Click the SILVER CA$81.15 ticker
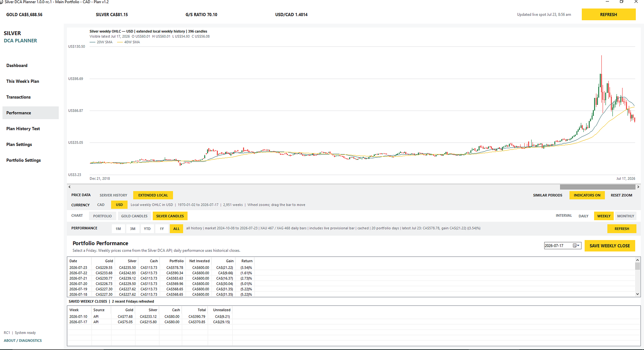The image size is (644, 350). 112,15
